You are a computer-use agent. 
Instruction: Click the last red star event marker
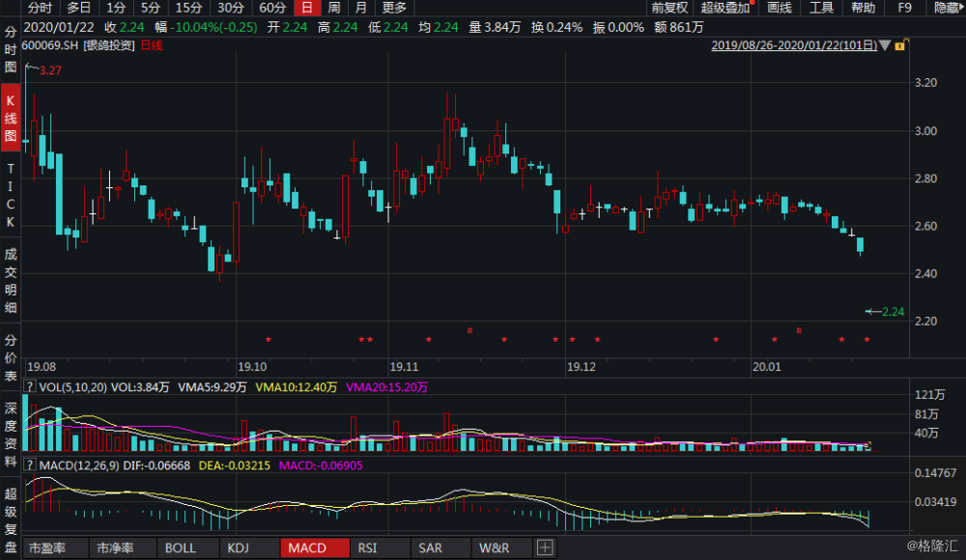867,340
